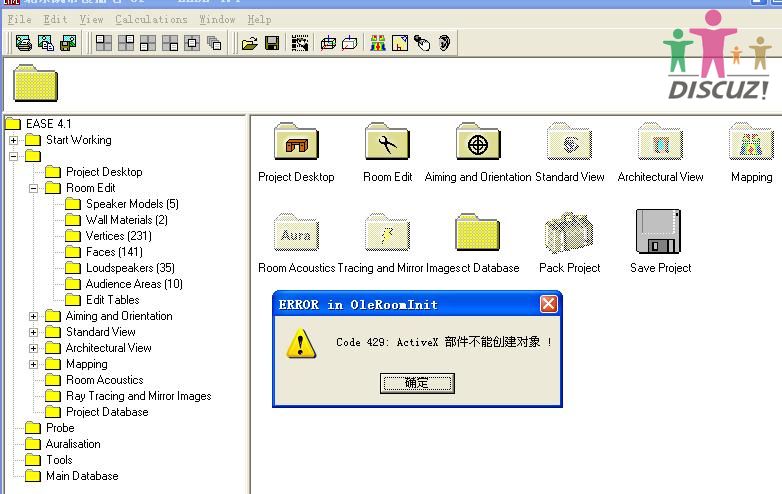Viewport: 782px width, 494px height.
Task: Select the EASE 4.1 root tree node
Action: coord(48,124)
